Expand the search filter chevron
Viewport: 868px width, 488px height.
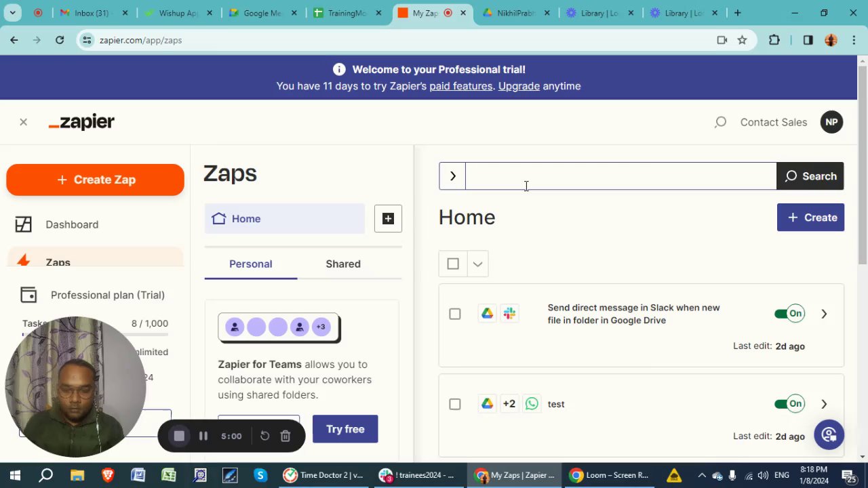tap(452, 176)
